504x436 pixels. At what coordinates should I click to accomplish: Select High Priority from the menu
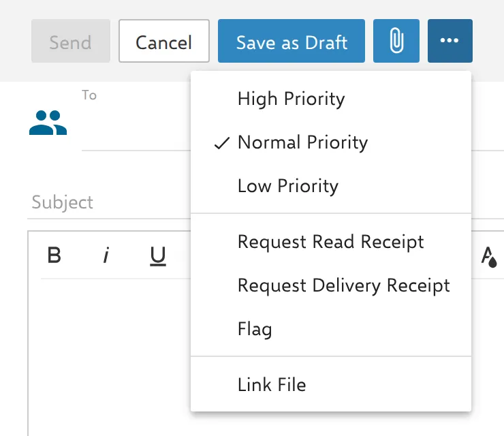(331, 98)
